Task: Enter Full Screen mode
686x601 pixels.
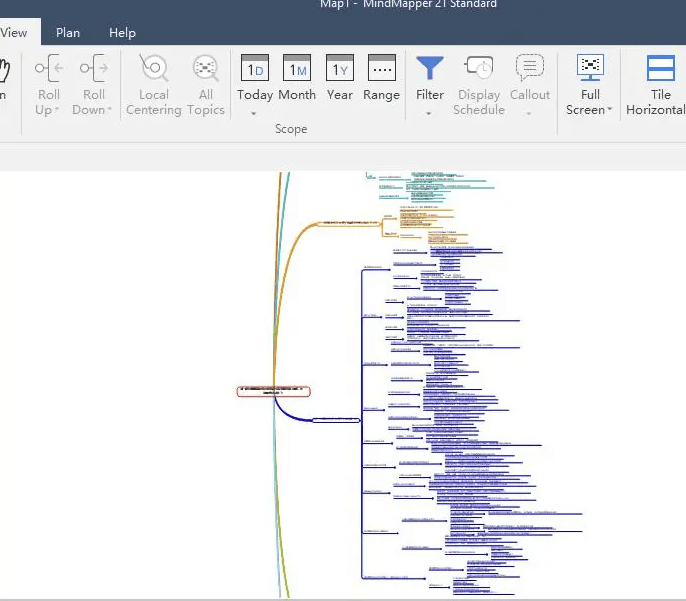Action: click(x=590, y=68)
